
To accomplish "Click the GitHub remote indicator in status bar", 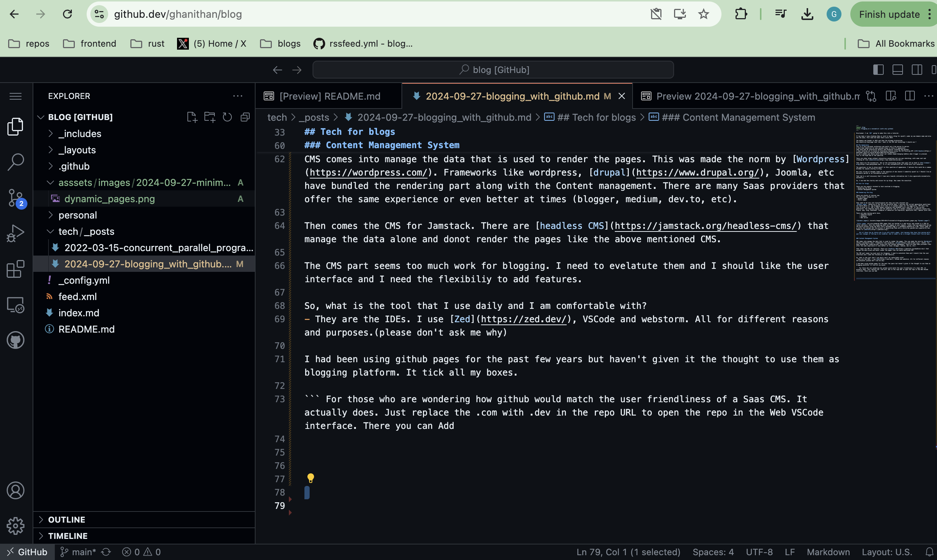I will pos(27,552).
